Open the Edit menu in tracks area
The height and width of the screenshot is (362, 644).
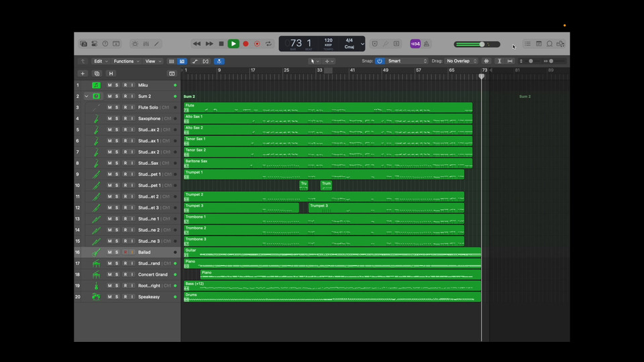101,61
